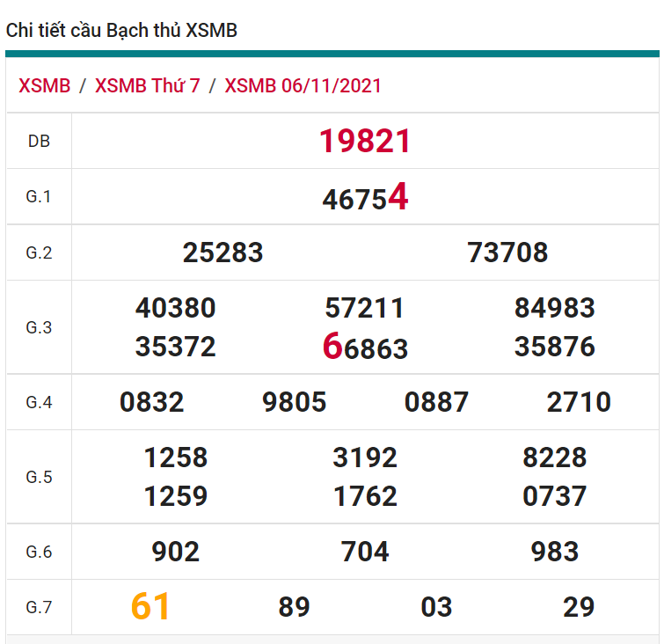Click the G.4 number 2710
This screenshot has width=664, height=644.
click(578, 403)
